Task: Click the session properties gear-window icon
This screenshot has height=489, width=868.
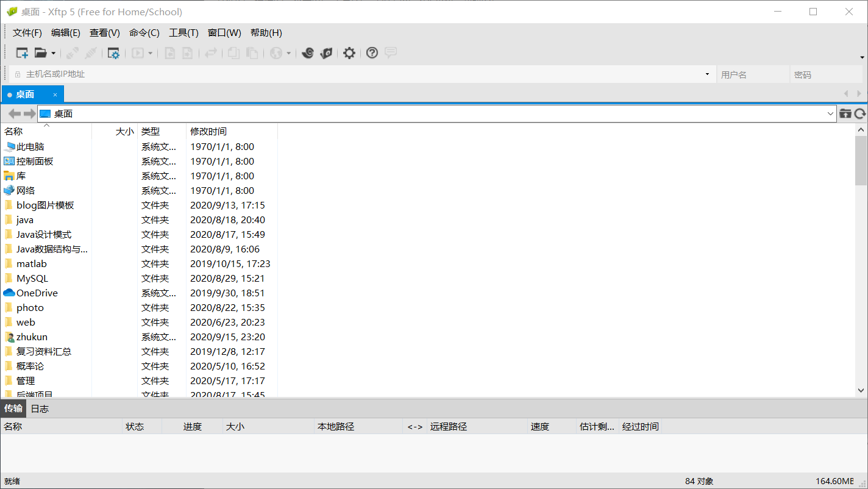Action: point(113,53)
